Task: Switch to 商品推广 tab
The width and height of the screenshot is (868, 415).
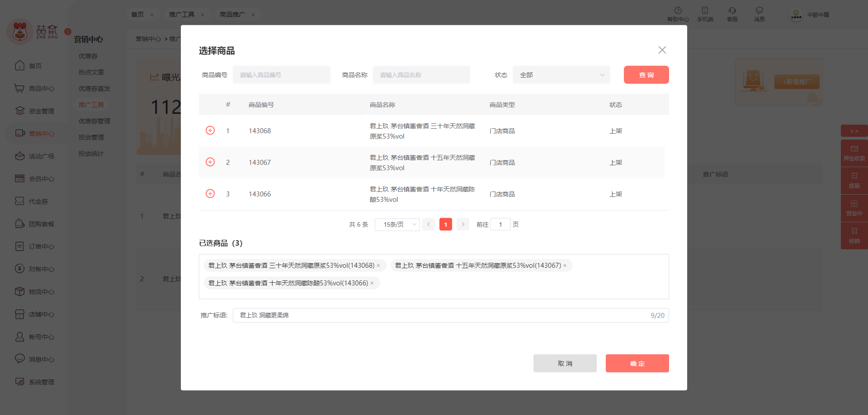Action: pyautogui.click(x=232, y=14)
